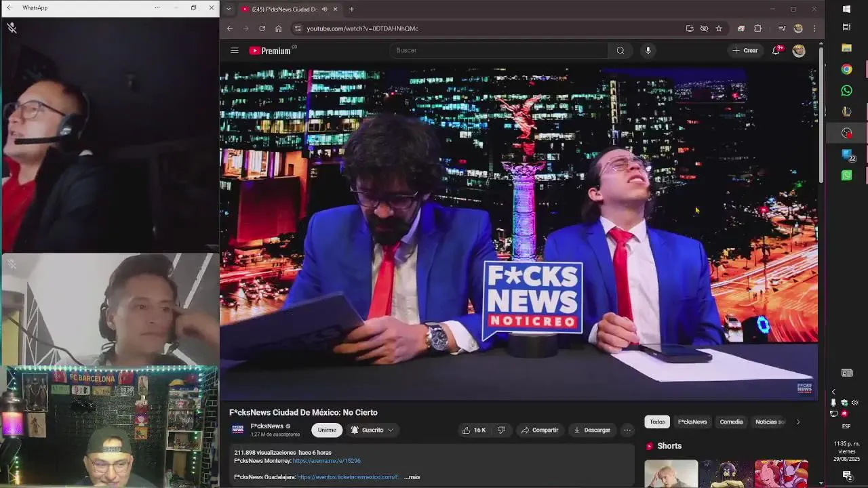868x488 pixels.
Task: Open the second Shorts thumbnail
Action: coord(726,474)
